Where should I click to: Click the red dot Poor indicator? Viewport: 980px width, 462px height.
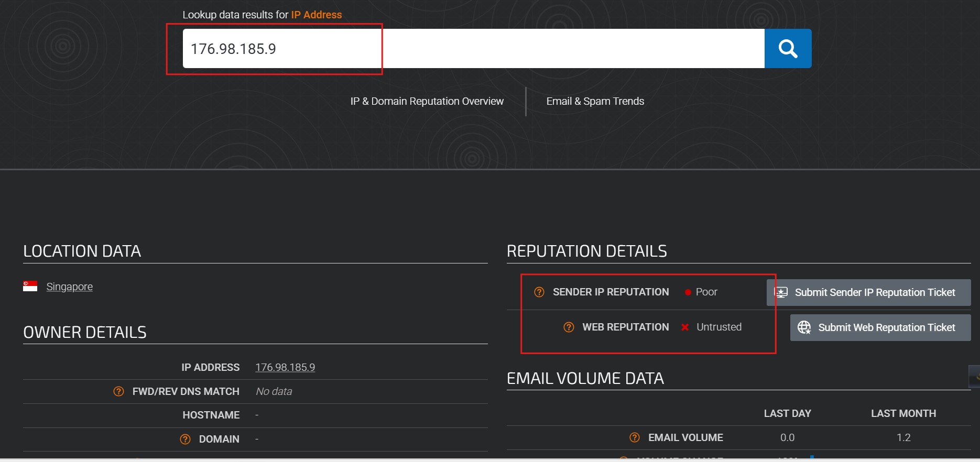point(688,292)
